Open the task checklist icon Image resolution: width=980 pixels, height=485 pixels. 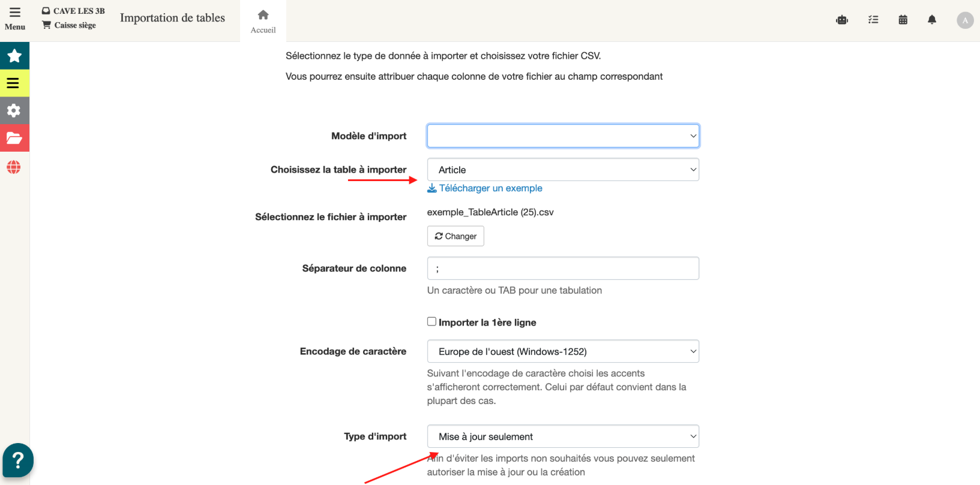(x=873, y=20)
